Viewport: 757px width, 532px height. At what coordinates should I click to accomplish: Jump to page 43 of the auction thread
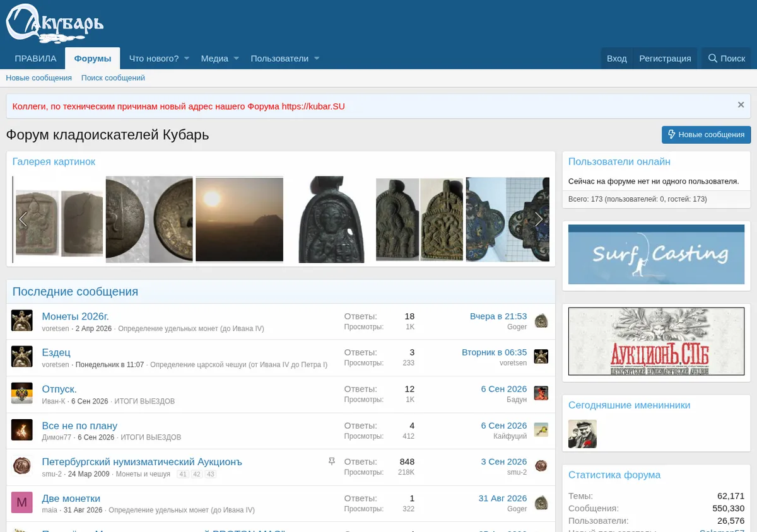pos(210,474)
